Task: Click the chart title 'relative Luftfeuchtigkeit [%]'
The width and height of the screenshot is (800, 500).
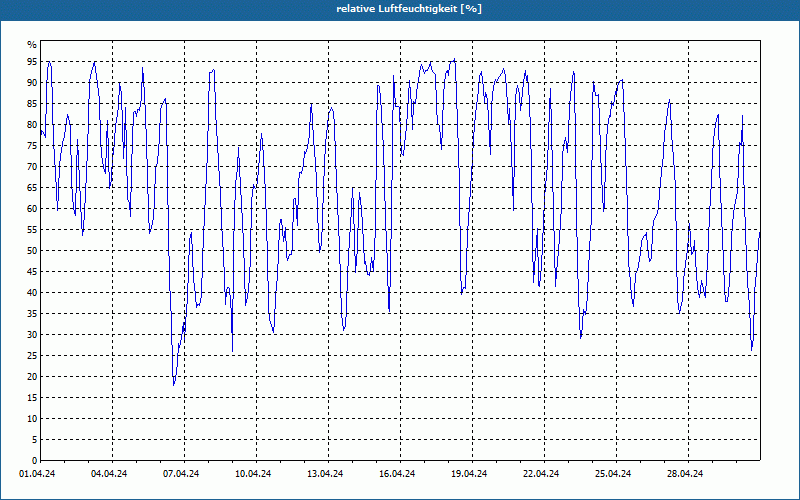Action: (x=409, y=9)
